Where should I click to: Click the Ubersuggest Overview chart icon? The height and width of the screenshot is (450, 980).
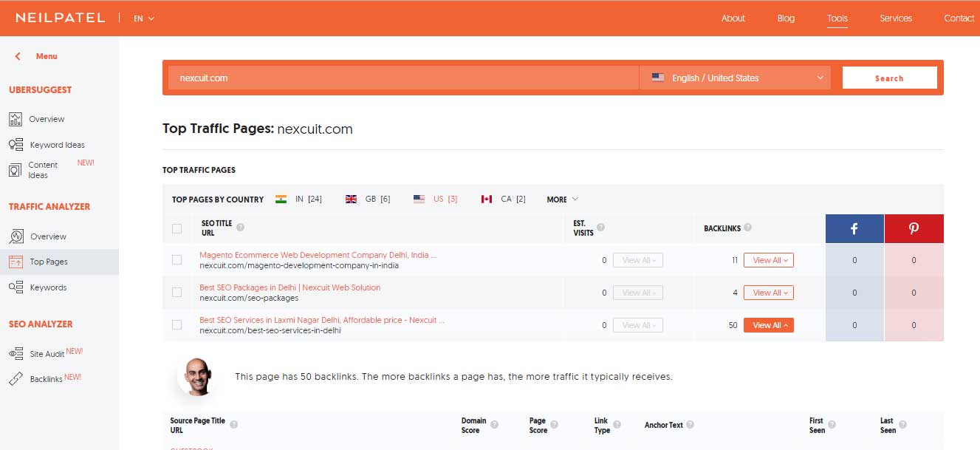point(16,119)
